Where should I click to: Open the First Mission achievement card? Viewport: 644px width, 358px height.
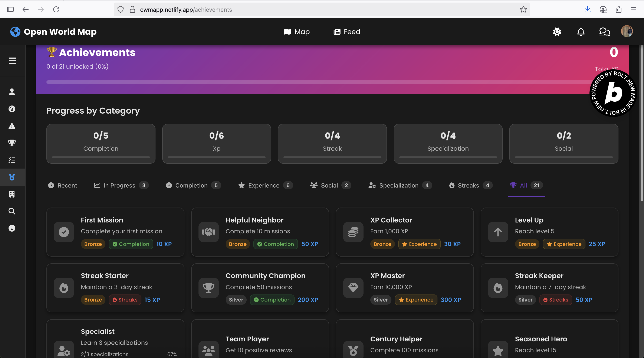[115, 232]
